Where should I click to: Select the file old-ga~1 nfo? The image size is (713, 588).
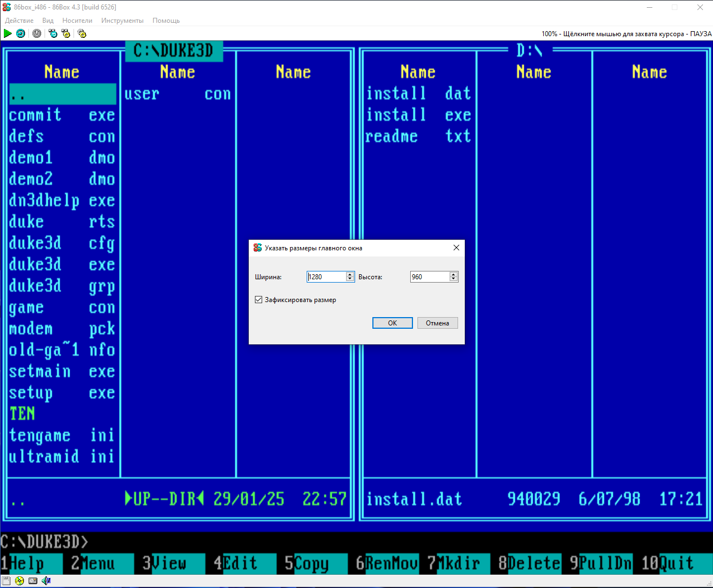(62, 350)
